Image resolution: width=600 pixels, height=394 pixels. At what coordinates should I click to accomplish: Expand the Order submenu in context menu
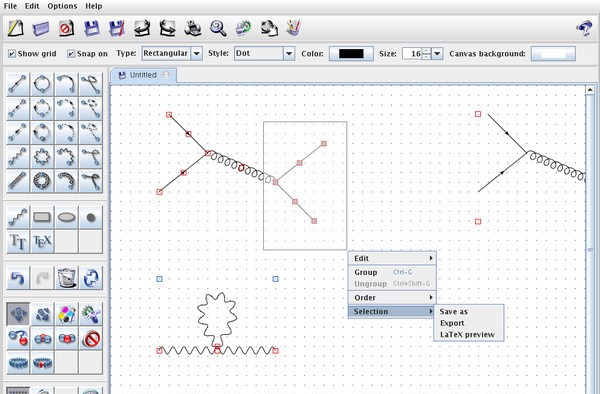pos(392,298)
